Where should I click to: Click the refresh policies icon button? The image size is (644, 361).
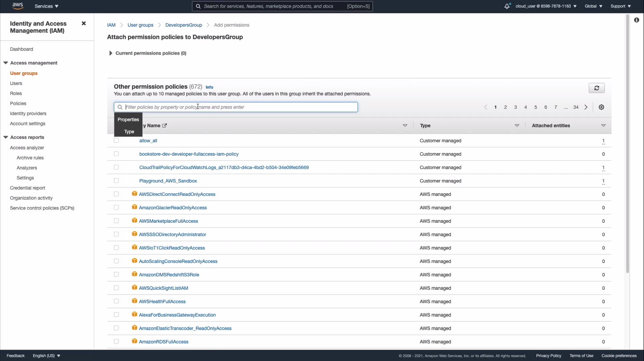[596, 88]
